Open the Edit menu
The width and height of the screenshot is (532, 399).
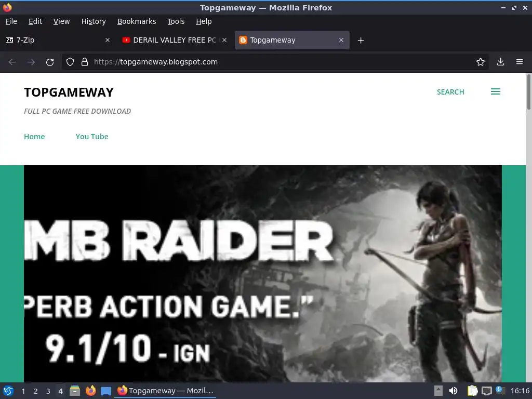point(35,21)
